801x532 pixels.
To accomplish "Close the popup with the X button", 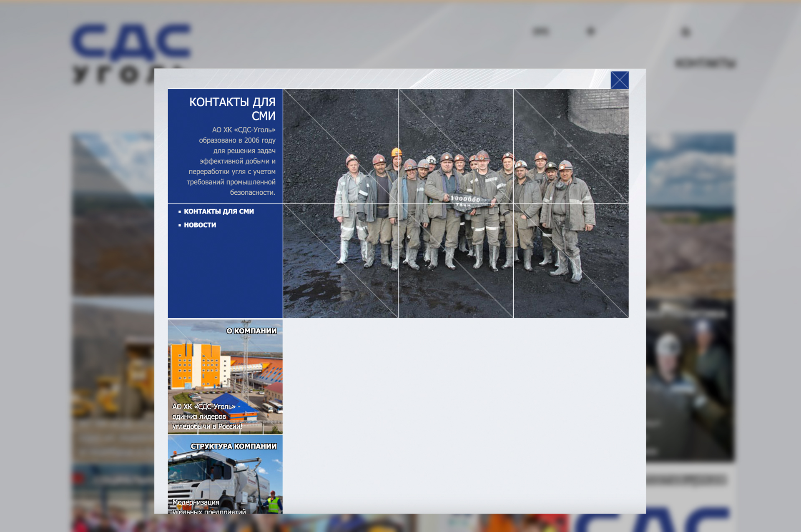I will (619, 80).
